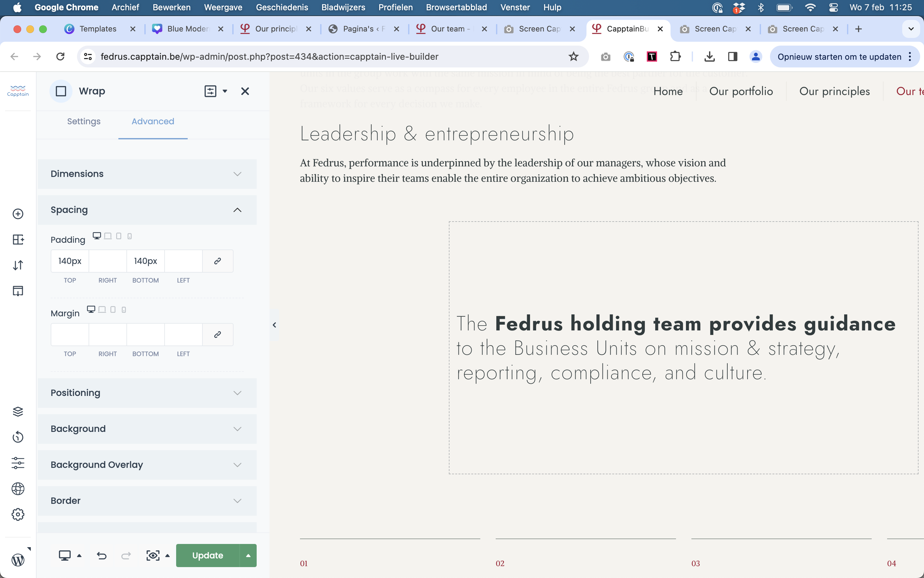Screen dimensions: 924x578
Task: Select Margin laptop device icon
Action: (102, 309)
